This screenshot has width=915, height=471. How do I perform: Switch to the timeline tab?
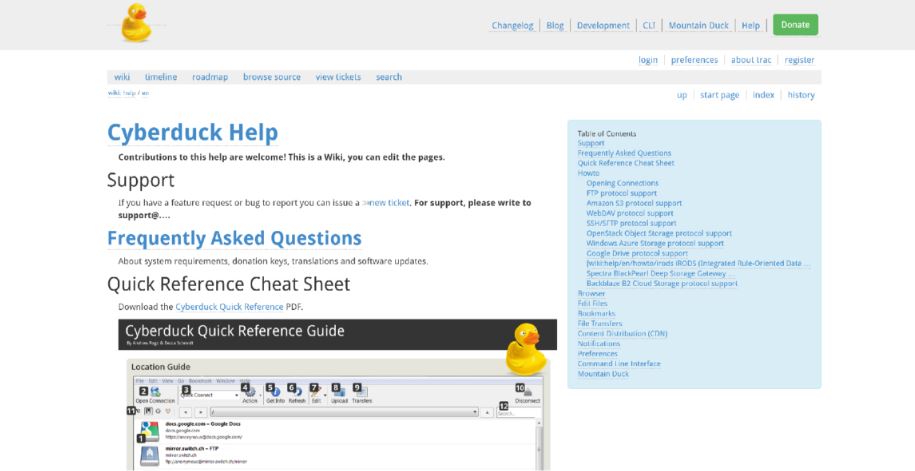pos(161,76)
